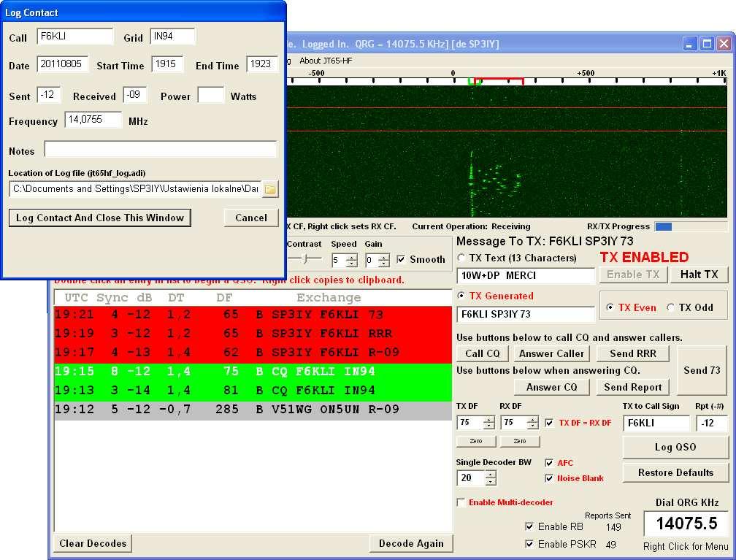Maximize the JT65-HF main window
The width and height of the screenshot is (736, 560).
pyautogui.click(x=707, y=44)
